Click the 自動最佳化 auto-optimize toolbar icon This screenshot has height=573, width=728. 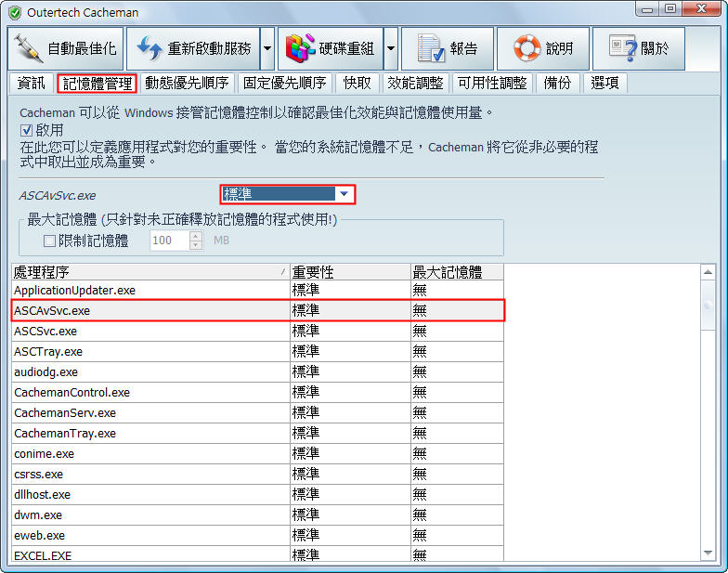pos(30,47)
